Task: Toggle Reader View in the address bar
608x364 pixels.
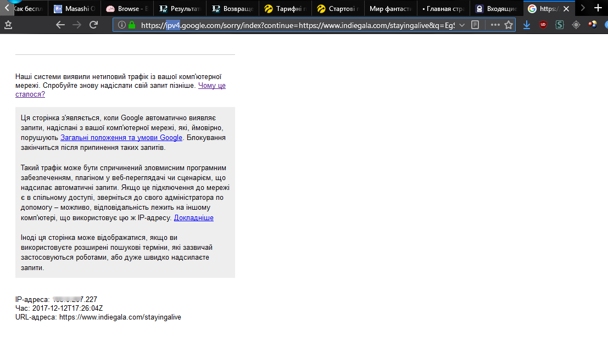Action: tap(475, 25)
